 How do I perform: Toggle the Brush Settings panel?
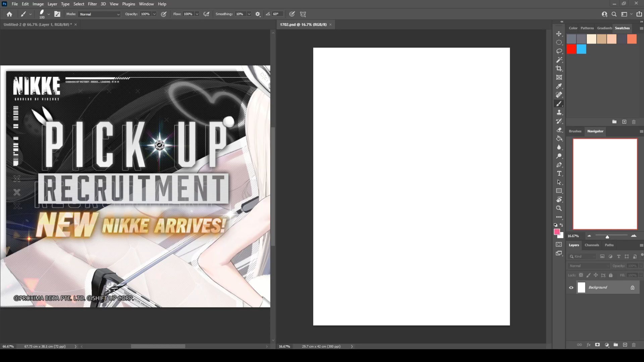pyautogui.click(x=57, y=14)
